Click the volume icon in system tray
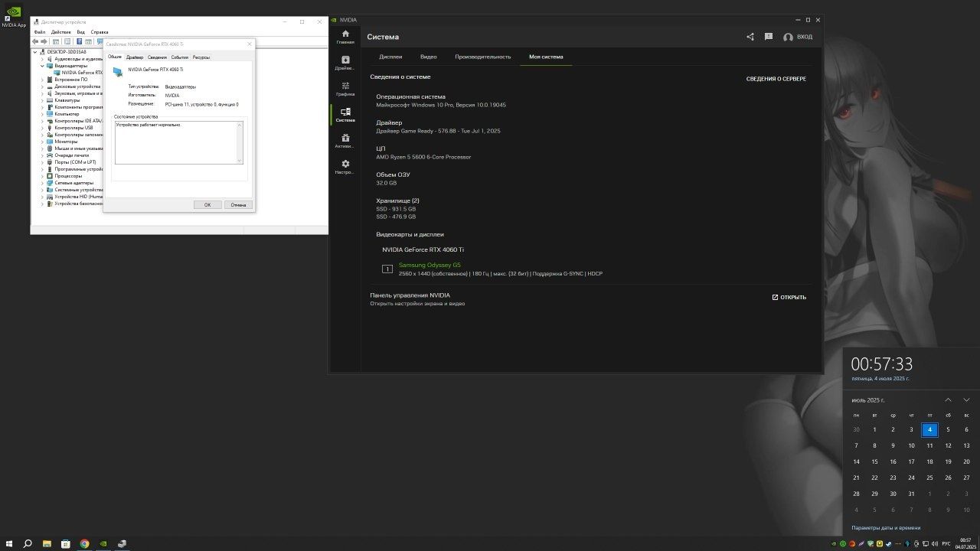 coord(935,544)
